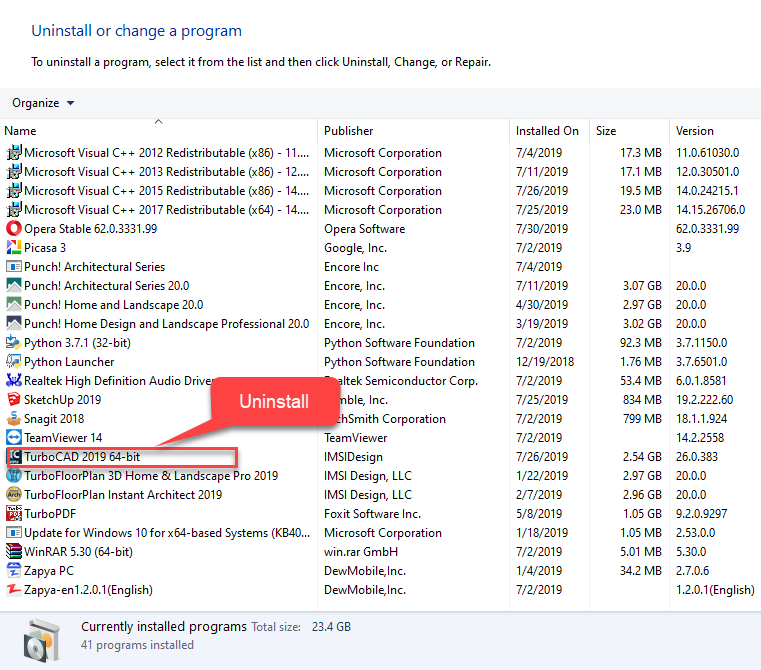Click version 9.2.0.9297 cell
Screen dimensions: 761x670
(x=701, y=514)
